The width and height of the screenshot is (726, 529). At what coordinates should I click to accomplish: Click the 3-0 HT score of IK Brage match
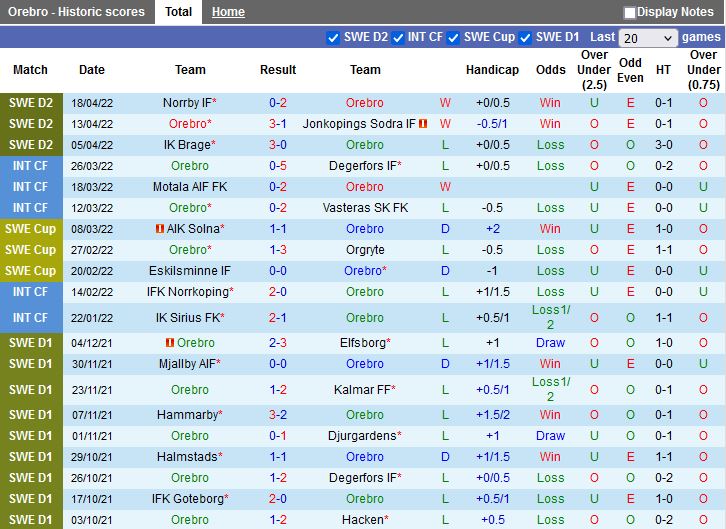(x=663, y=145)
